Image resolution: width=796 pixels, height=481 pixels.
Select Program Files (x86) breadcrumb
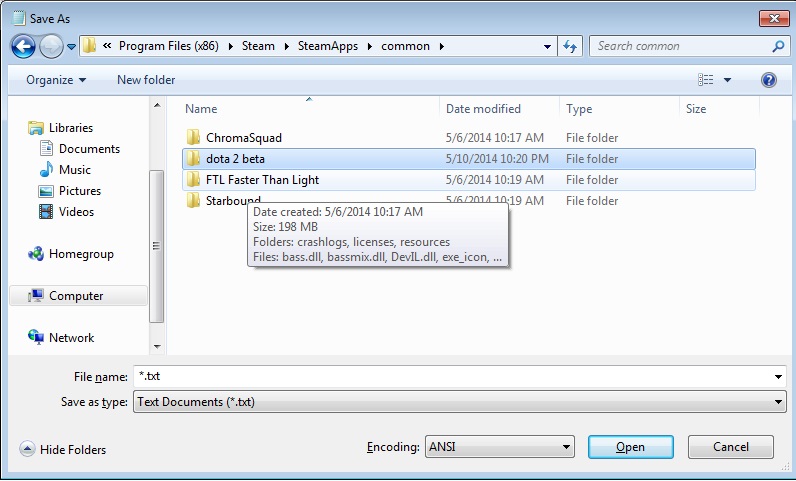pos(169,46)
